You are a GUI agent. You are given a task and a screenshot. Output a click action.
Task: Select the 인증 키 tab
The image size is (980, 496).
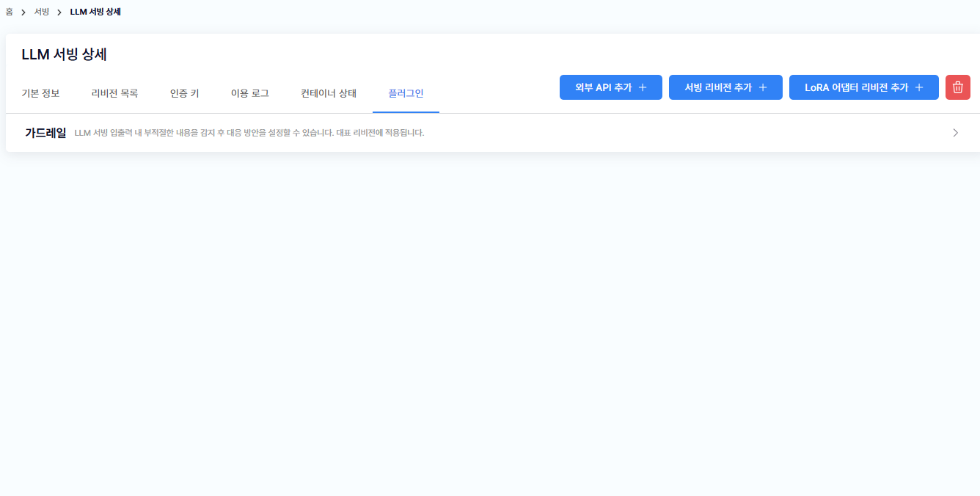[184, 93]
